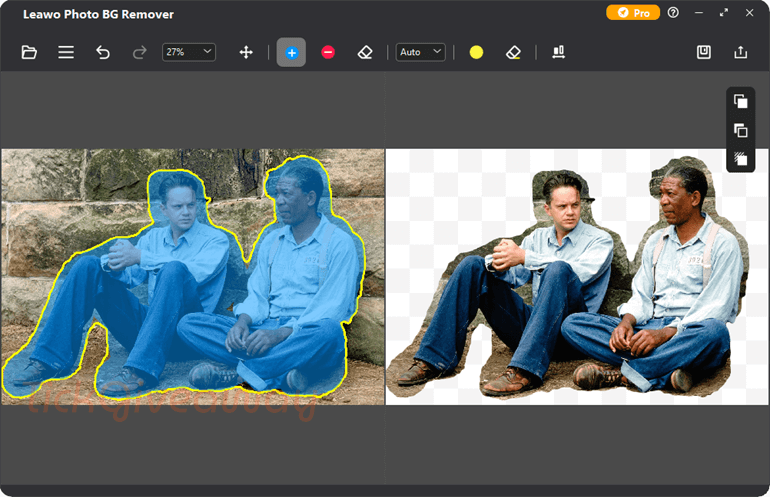Save the project with the disk icon
770x497 pixels.
[704, 52]
